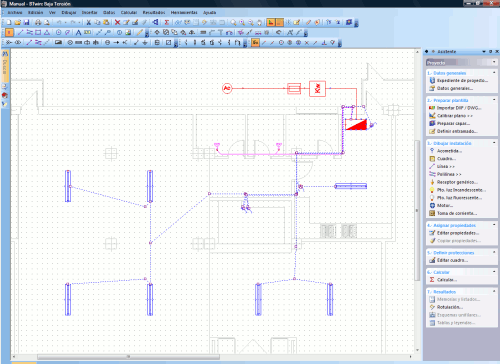Click the Open folder toolbar icon

coord(18,22)
